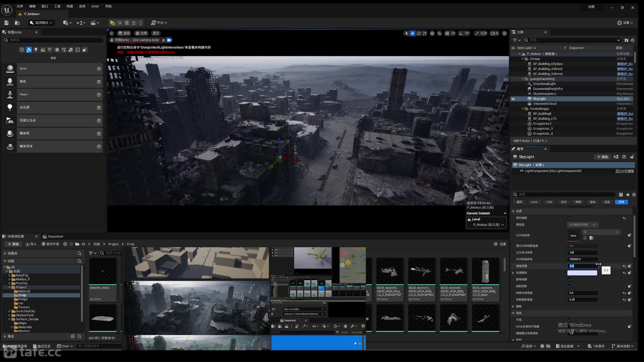Open surface snapping options in viewport
This screenshot has height=362, width=644.
point(439,33)
